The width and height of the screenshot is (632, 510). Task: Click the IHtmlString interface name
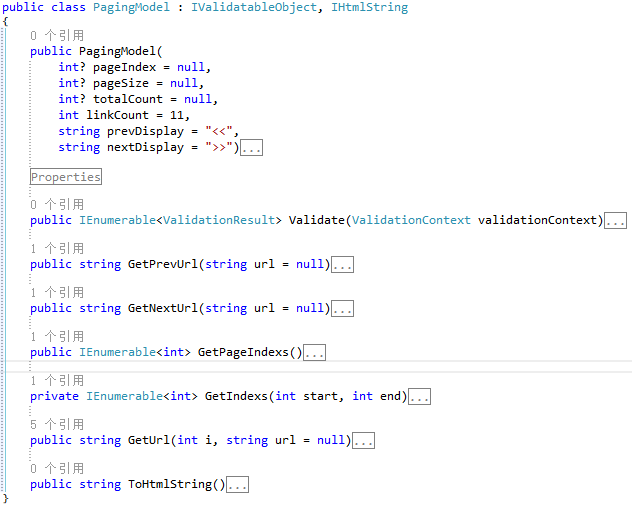(x=370, y=7)
